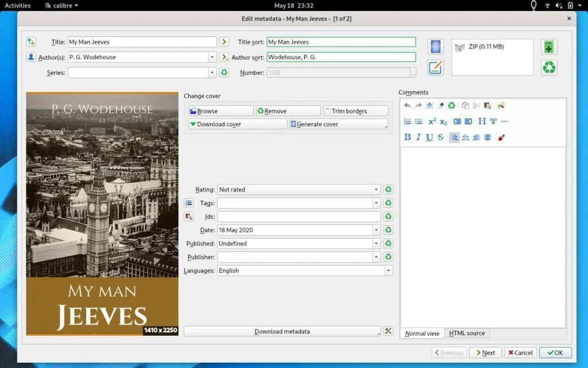Clear the series with the green recycle icon
This screenshot has width=588, height=368.
(x=224, y=72)
